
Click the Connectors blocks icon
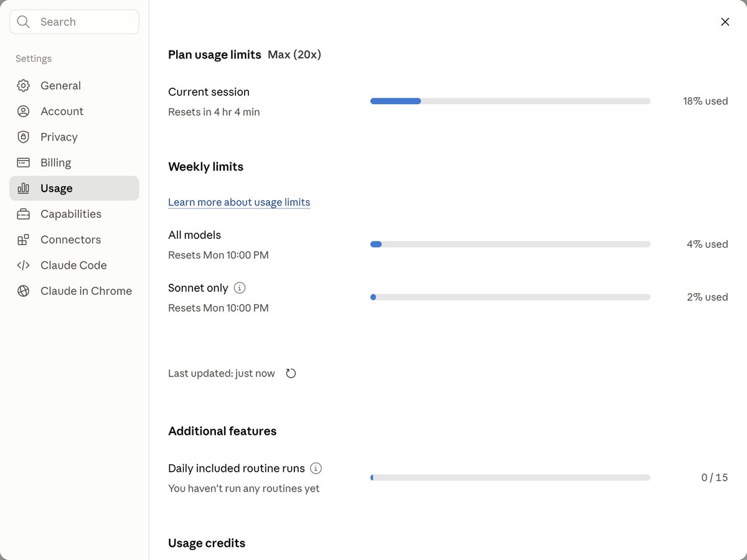coord(23,240)
